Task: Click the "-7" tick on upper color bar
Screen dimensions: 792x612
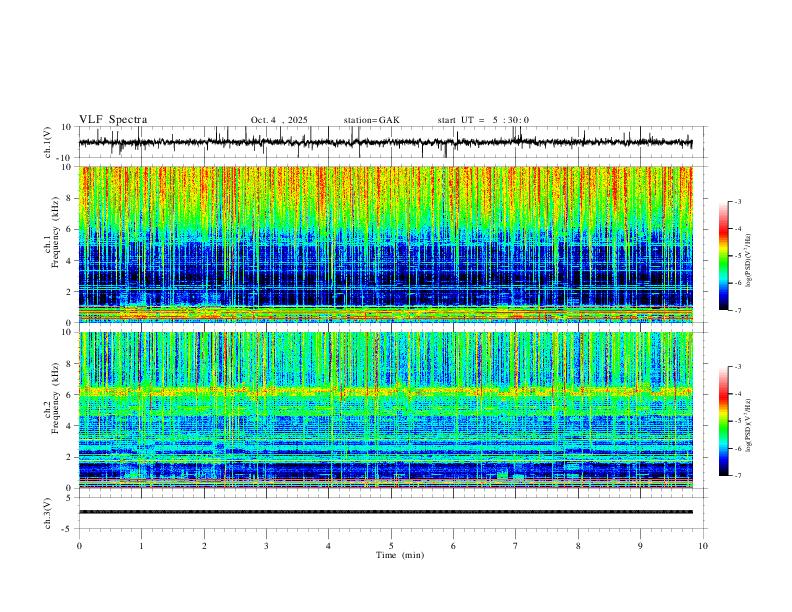Action: pyautogui.click(x=737, y=311)
